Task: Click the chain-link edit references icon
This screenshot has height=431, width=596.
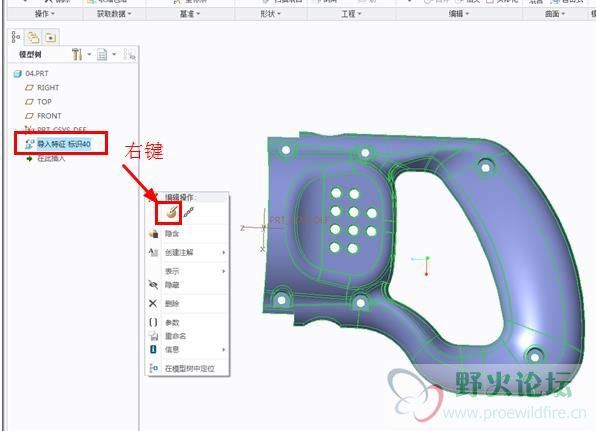Action: 189,212
